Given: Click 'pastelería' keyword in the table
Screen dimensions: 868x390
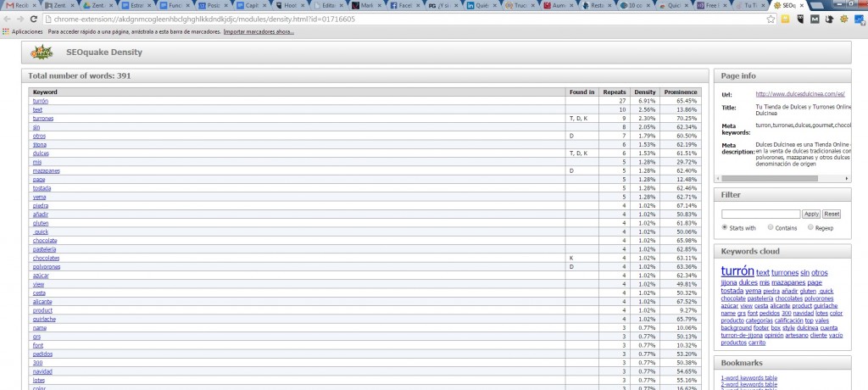Looking at the screenshot, I should [x=44, y=249].
